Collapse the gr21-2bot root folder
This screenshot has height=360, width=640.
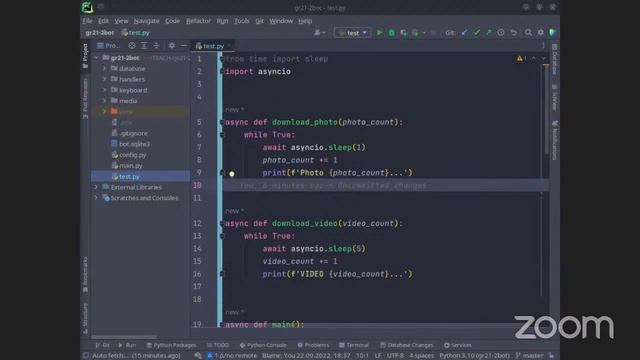tap(96, 58)
